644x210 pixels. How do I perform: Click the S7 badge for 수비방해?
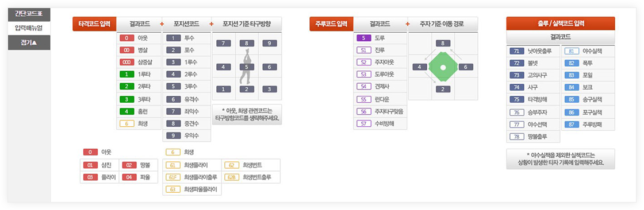[x=364, y=123]
